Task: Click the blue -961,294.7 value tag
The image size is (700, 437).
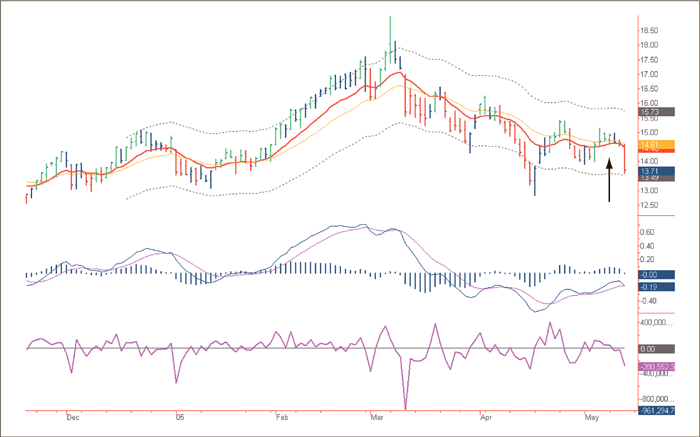Action: [x=657, y=411]
